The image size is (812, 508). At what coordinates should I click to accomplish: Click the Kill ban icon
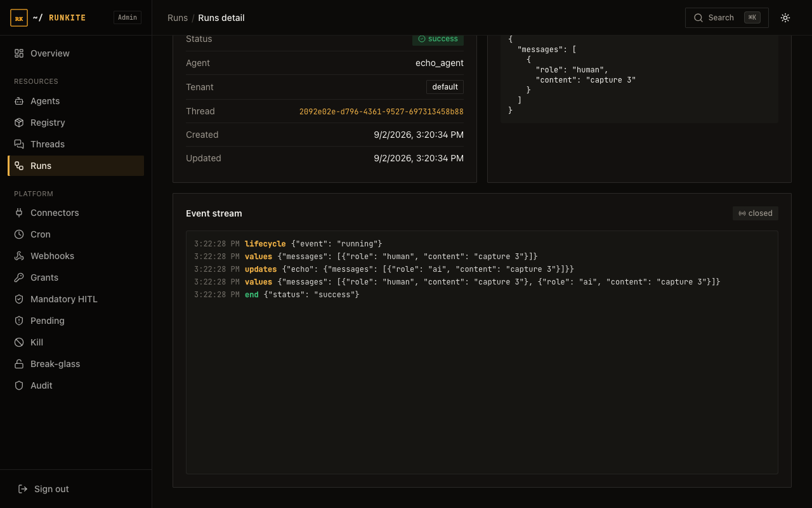click(19, 342)
